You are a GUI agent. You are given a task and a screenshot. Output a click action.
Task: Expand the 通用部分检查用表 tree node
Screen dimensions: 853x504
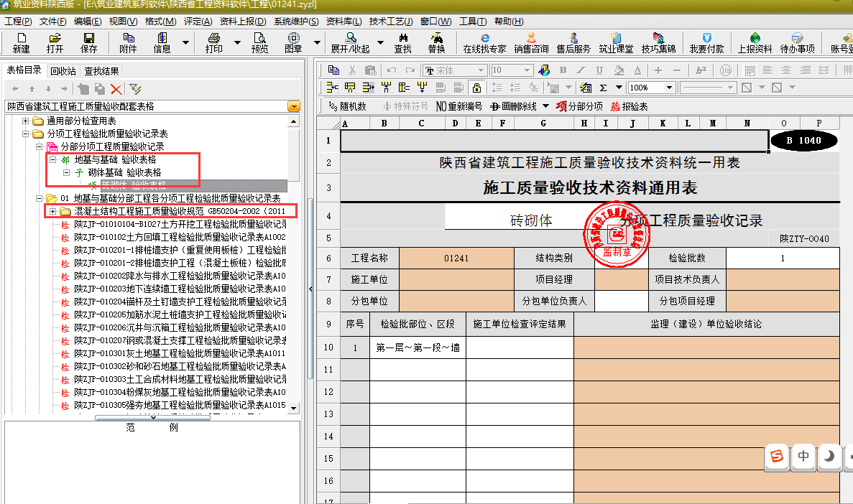(27, 121)
